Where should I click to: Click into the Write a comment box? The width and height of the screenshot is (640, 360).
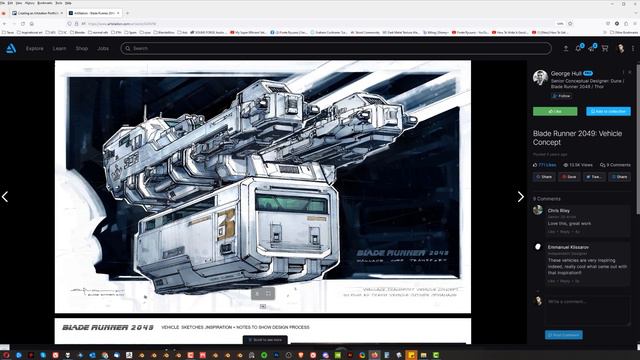tap(588, 311)
